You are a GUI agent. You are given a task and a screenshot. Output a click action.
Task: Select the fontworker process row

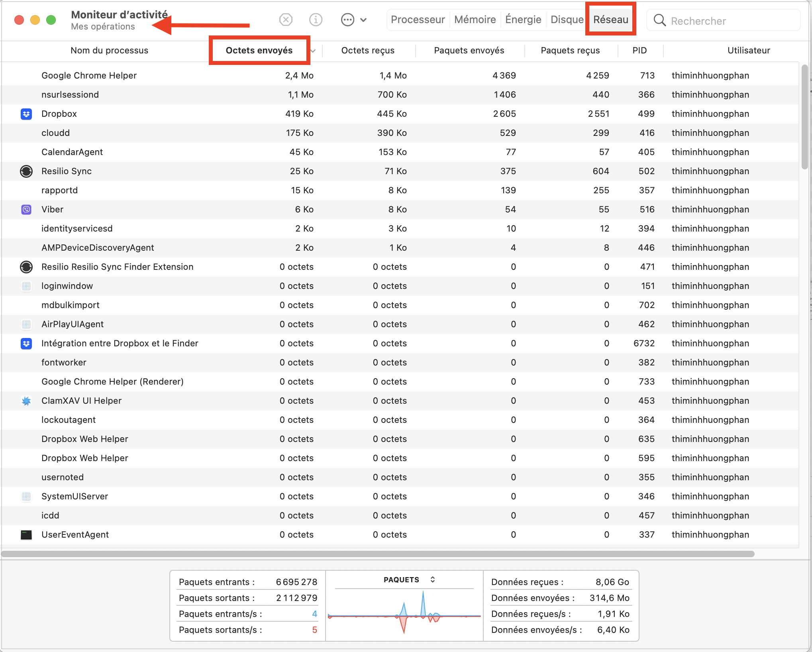tap(400, 363)
